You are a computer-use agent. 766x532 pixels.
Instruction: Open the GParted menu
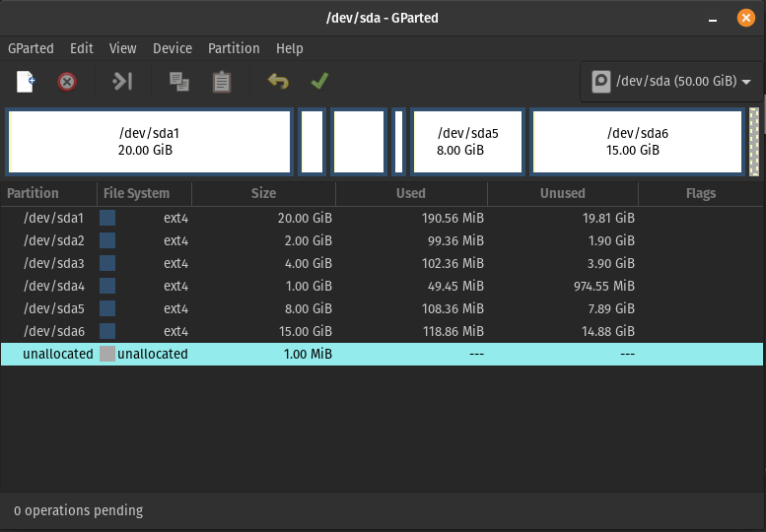coord(31,48)
